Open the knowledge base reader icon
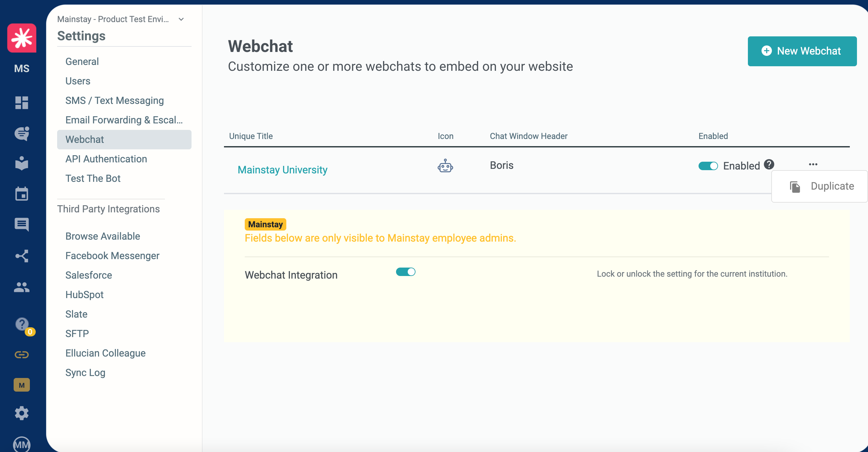The height and width of the screenshot is (452, 868). point(21,163)
